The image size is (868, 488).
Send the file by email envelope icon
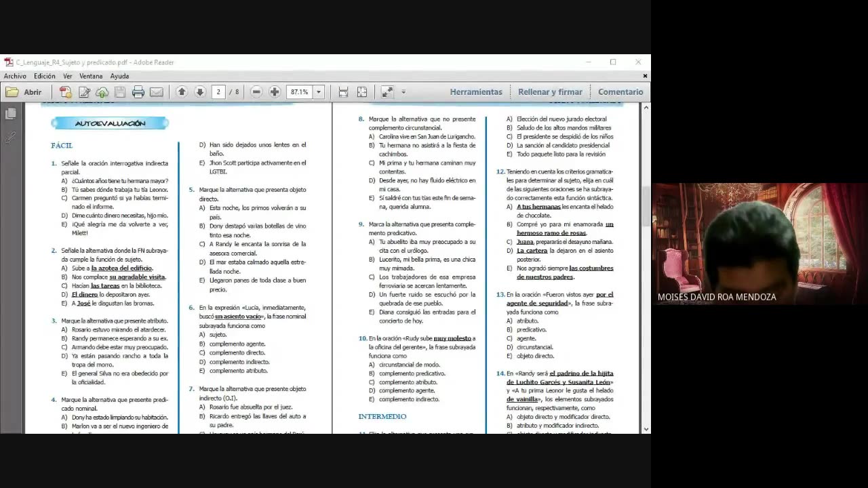[x=157, y=92]
